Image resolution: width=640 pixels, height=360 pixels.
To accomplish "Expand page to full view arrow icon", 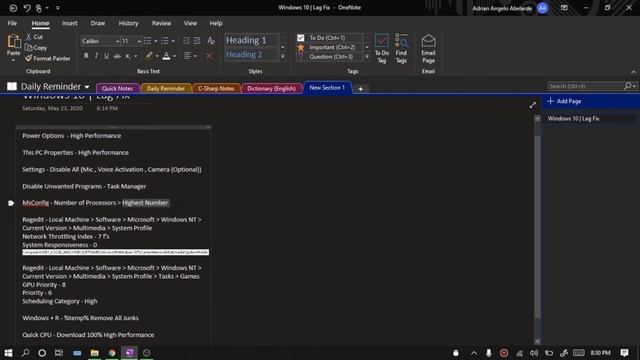I will coord(533,105).
